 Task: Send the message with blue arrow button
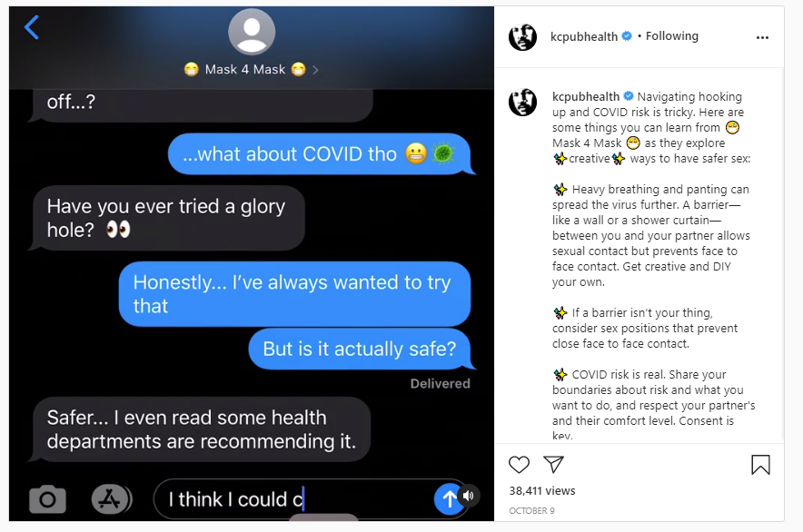pyautogui.click(x=448, y=498)
